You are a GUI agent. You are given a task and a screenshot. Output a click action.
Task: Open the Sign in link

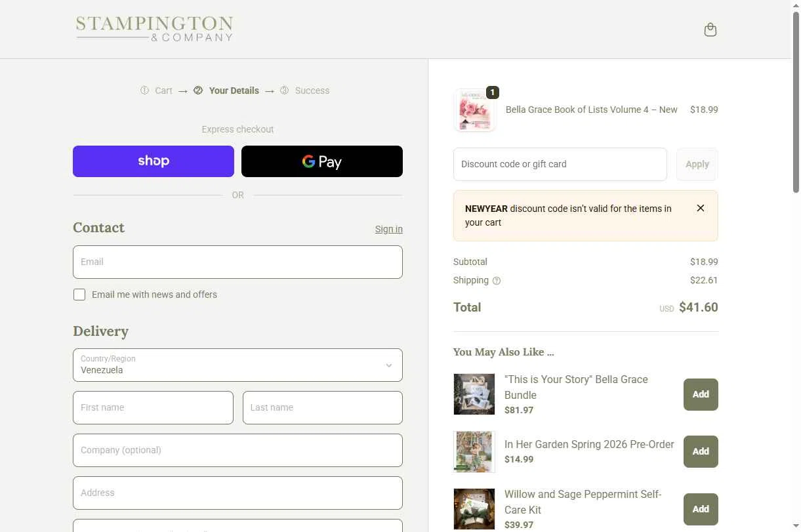point(389,229)
